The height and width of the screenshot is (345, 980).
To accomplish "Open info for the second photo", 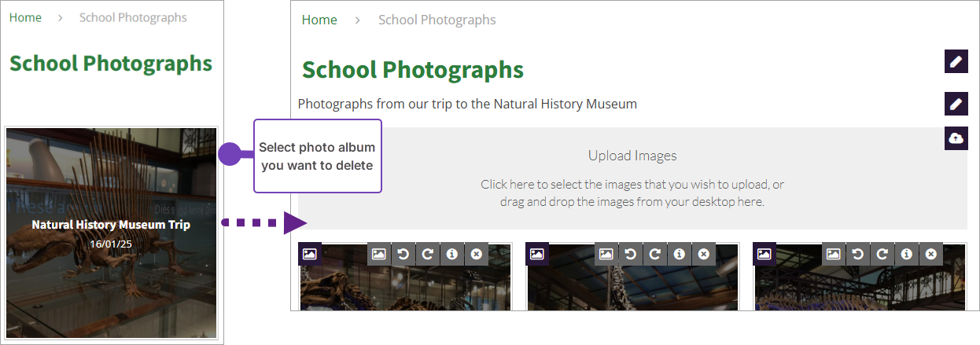I will tap(679, 254).
